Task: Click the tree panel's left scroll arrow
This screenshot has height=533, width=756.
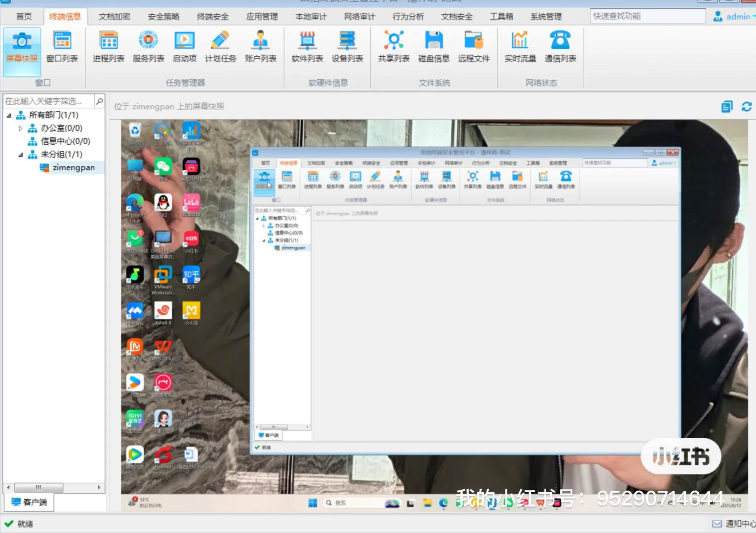Action: [x=8, y=488]
